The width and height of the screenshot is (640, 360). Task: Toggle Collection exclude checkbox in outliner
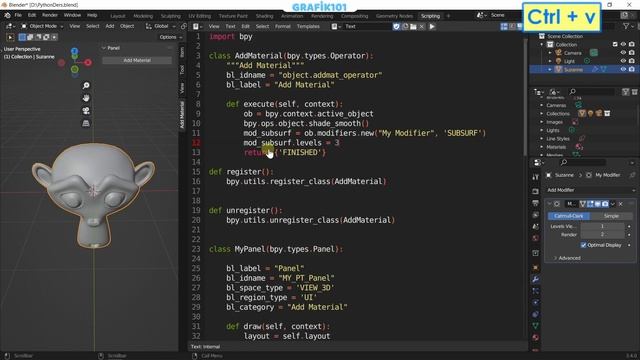click(615, 44)
